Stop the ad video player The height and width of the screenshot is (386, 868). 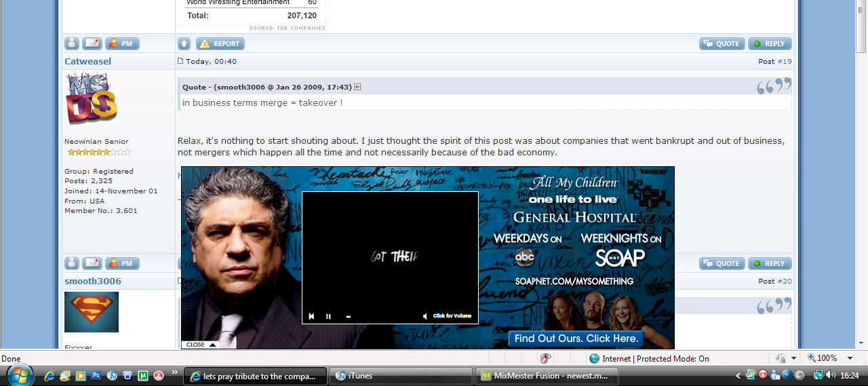pyautogui.click(x=348, y=316)
